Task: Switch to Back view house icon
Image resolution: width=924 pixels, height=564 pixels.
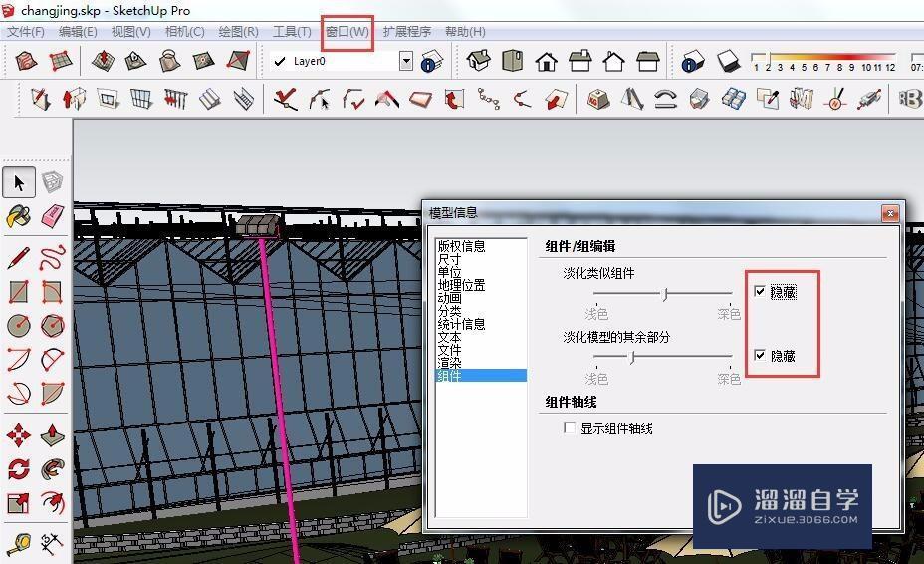Action: point(613,61)
